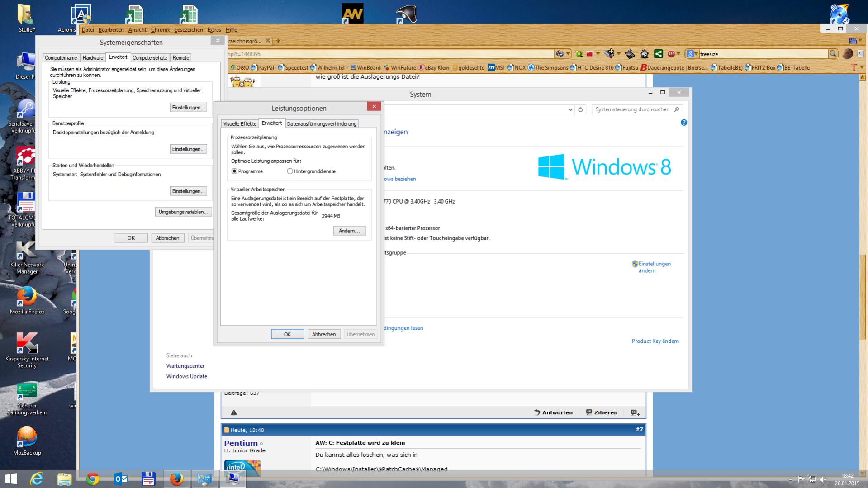Viewport: 868px width, 488px height.
Task: Expand the System window address bar dropdown
Action: pyautogui.click(x=570, y=109)
